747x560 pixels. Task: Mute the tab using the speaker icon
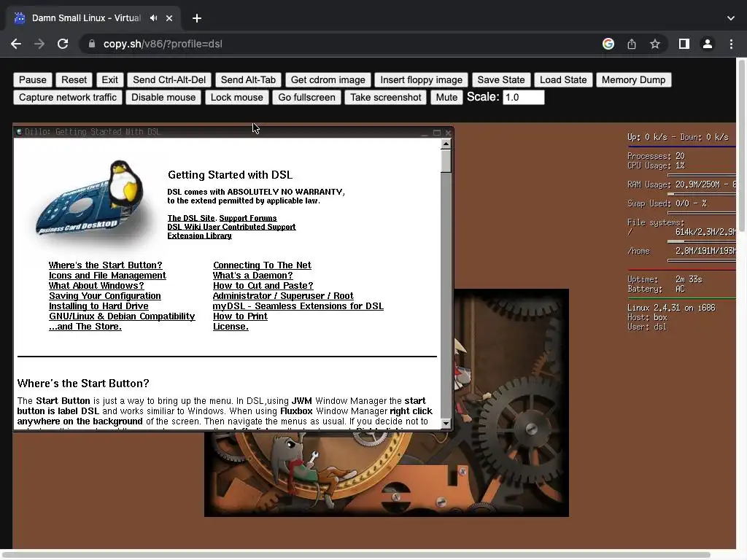(x=153, y=18)
